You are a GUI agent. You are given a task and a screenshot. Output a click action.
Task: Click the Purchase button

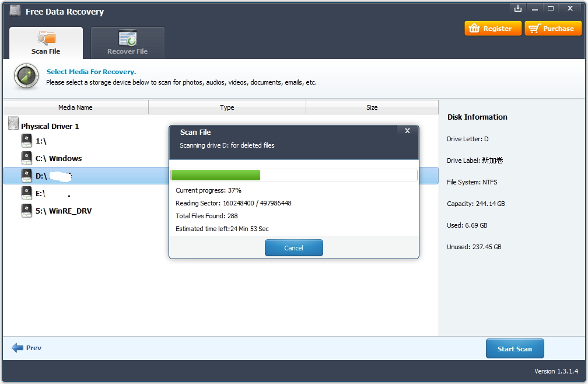click(x=553, y=29)
